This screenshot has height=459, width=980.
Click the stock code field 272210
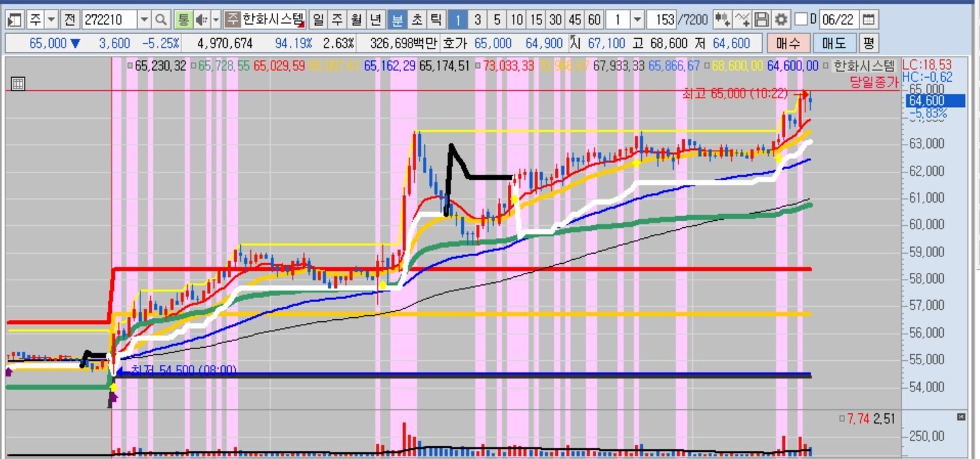pos(108,19)
